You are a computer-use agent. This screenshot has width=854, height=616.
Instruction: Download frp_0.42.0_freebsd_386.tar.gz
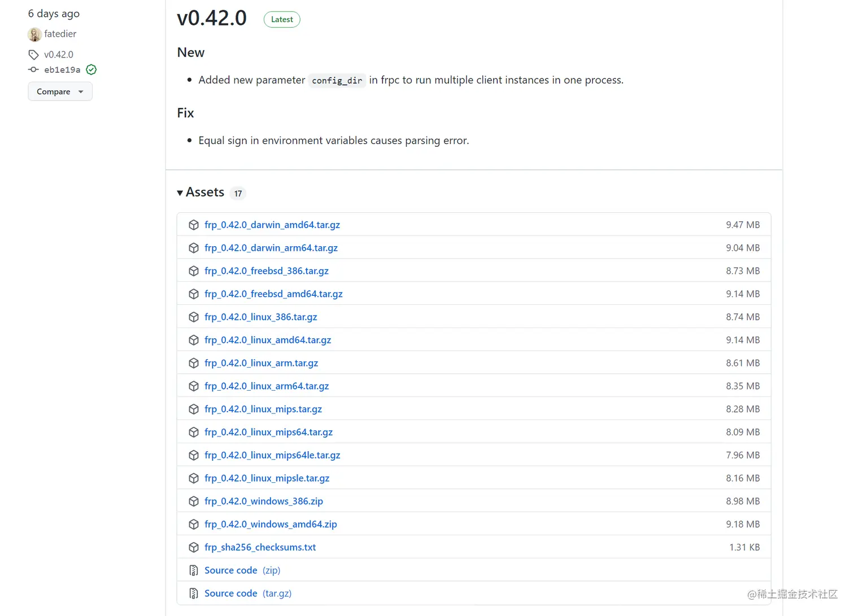tap(267, 271)
